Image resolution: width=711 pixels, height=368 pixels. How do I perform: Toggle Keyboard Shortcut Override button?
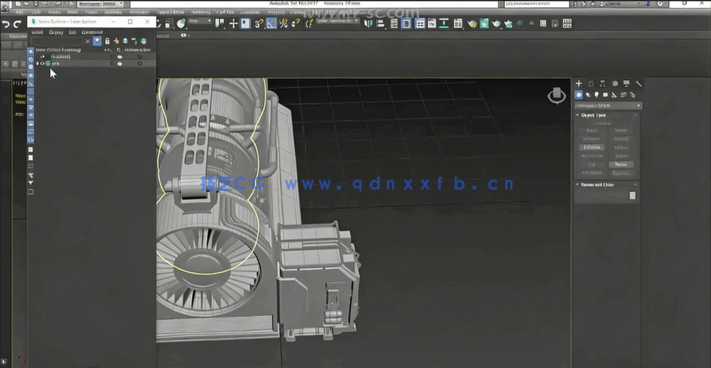(245, 24)
